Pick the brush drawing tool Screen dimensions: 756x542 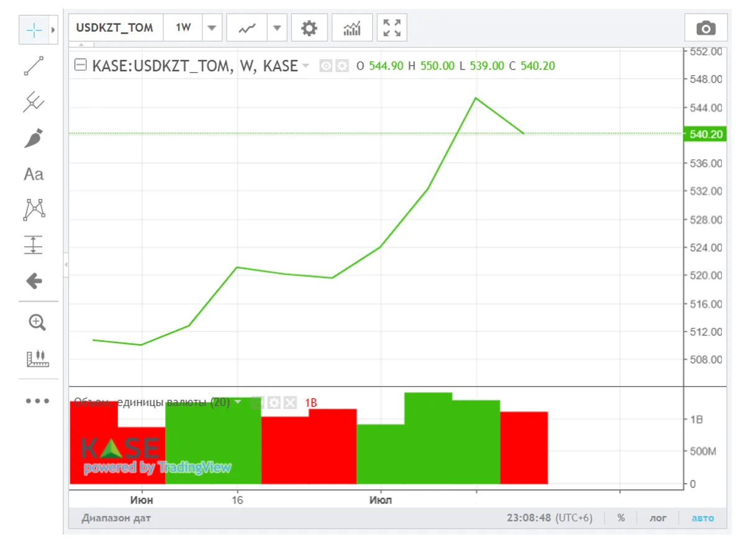point(34,138)
